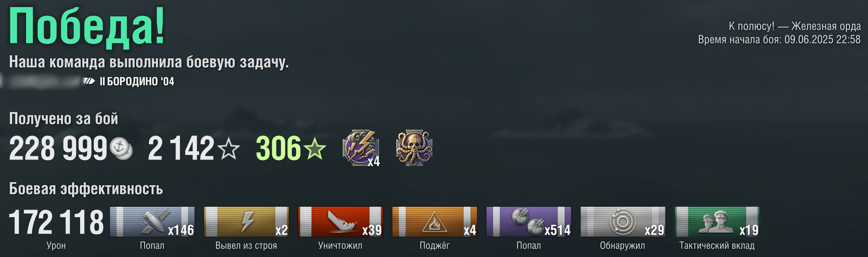Select the x2 incapacitation lightning ribbon
Screen dimensions: 868x257
pyautogui.click(x=246, y=222)
